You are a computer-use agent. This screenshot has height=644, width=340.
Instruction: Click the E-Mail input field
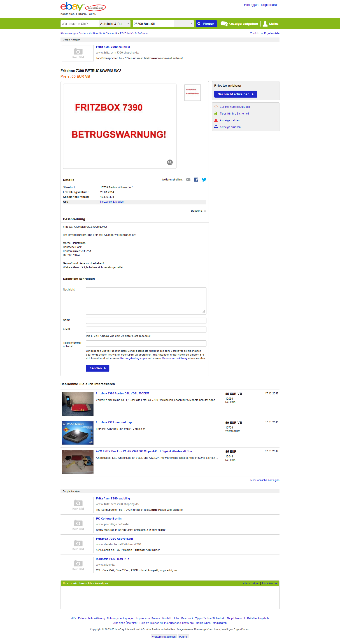click(146, 330)
